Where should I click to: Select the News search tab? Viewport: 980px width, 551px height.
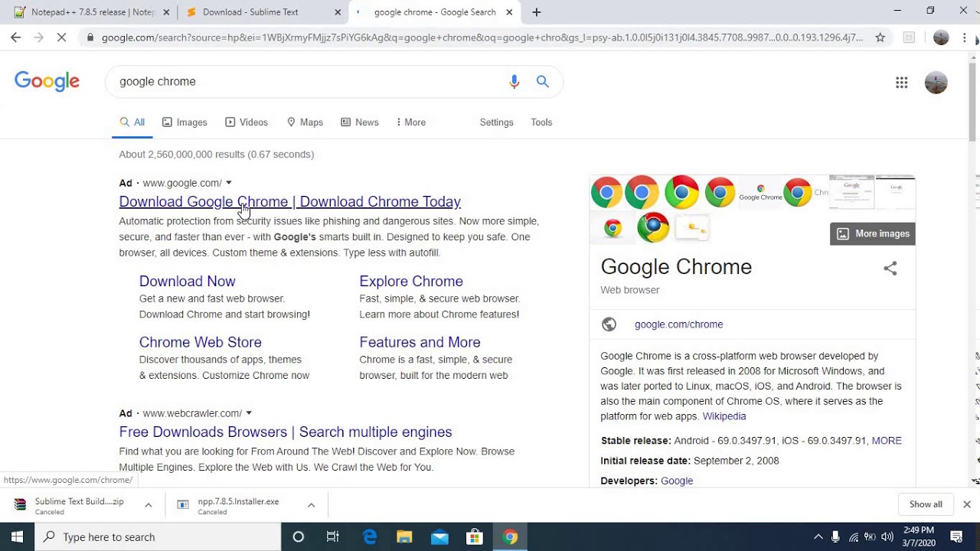pos(360,122)
